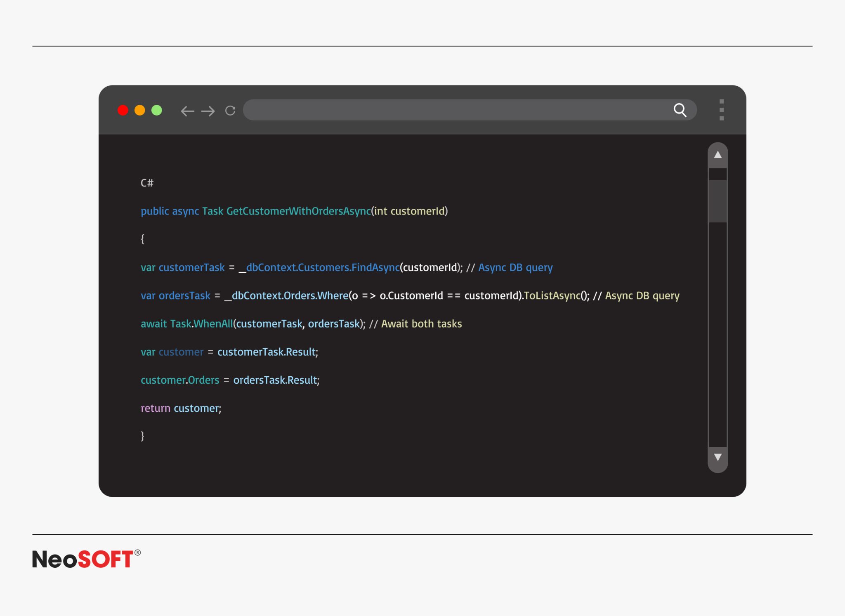The width and height of the screenshot is (845, 616).
Task: Click the C# language label above the code
Action: (146, 183)
